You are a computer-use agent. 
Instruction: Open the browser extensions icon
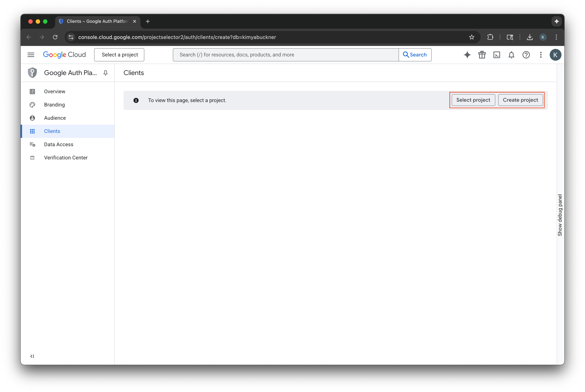click(x=490, y=37)
